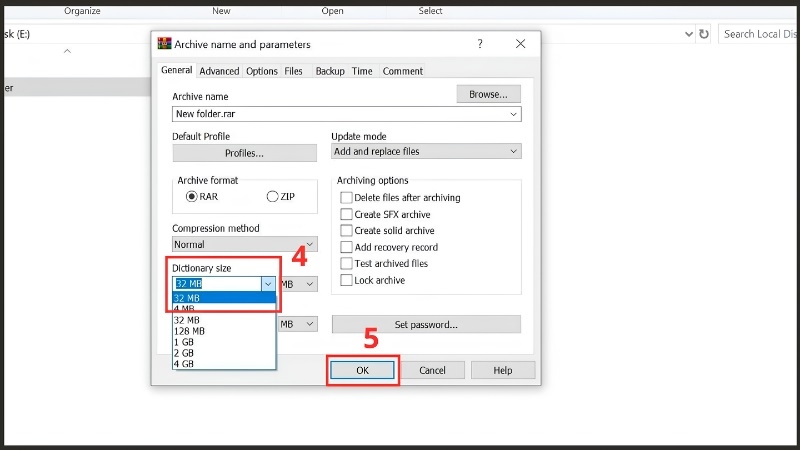Click the Browse... button
Viewport: 800px width, 450px height.
[488, 94]
